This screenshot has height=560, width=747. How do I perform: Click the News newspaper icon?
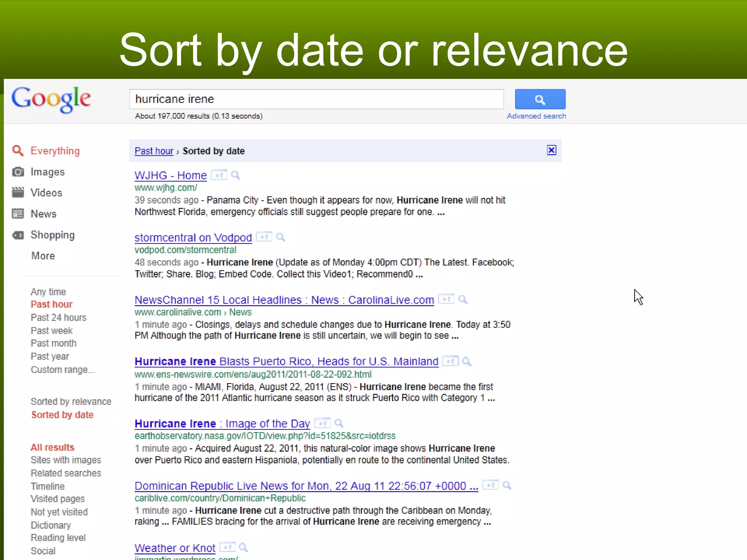click(x=18, y=214)
